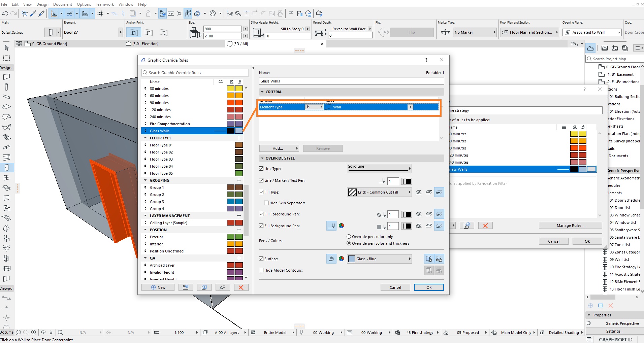The image size is (644, 343).
Task: Click the Glass Walls blue surface swatch
Action: pyautogui.click(x=239, y=131)
